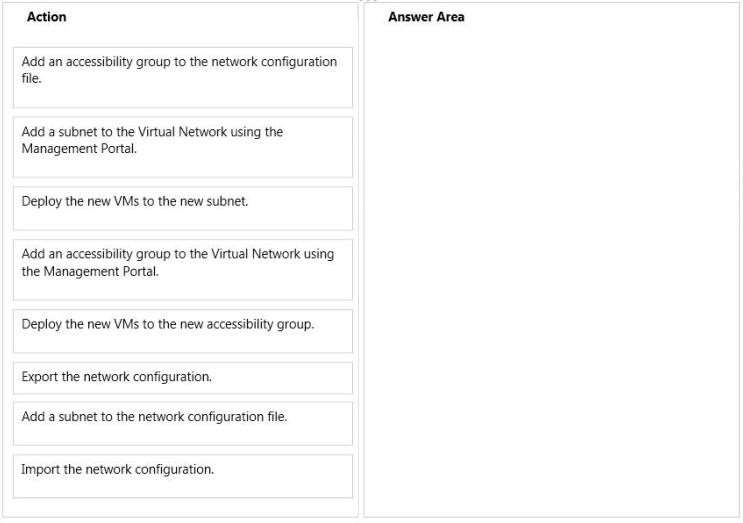Select 'Add a subnet to the Virtual Network using the Management Portal'

183,147
